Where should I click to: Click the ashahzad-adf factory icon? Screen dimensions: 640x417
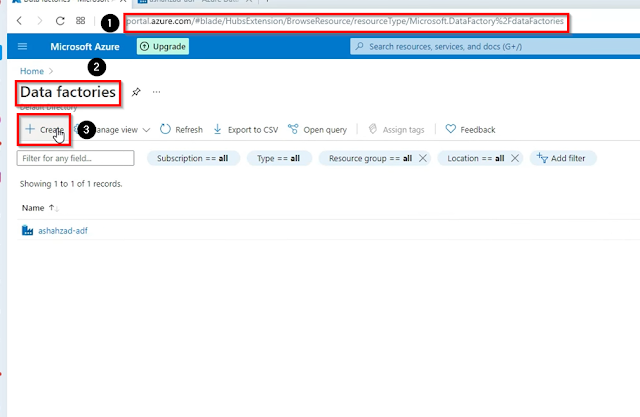[27, 231]
